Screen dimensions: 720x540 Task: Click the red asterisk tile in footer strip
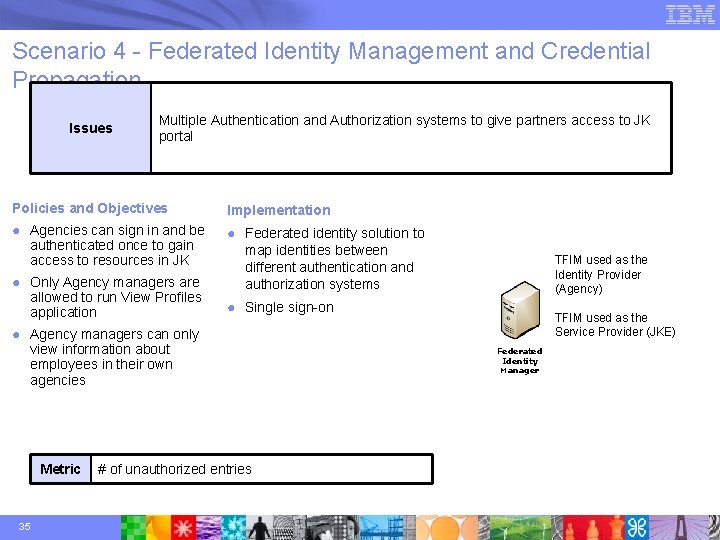183,528
